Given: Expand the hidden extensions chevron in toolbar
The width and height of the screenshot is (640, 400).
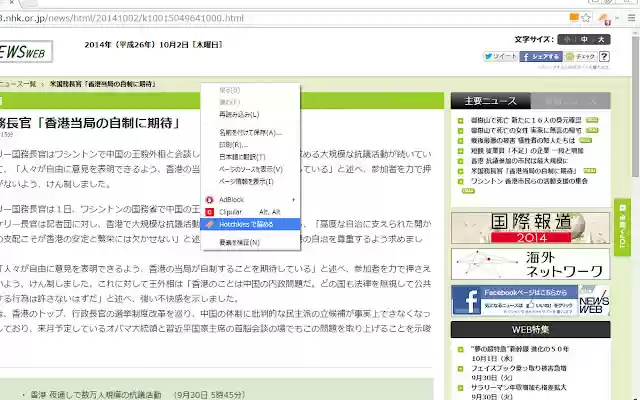Looking at the screenshot, I should 617,18.
